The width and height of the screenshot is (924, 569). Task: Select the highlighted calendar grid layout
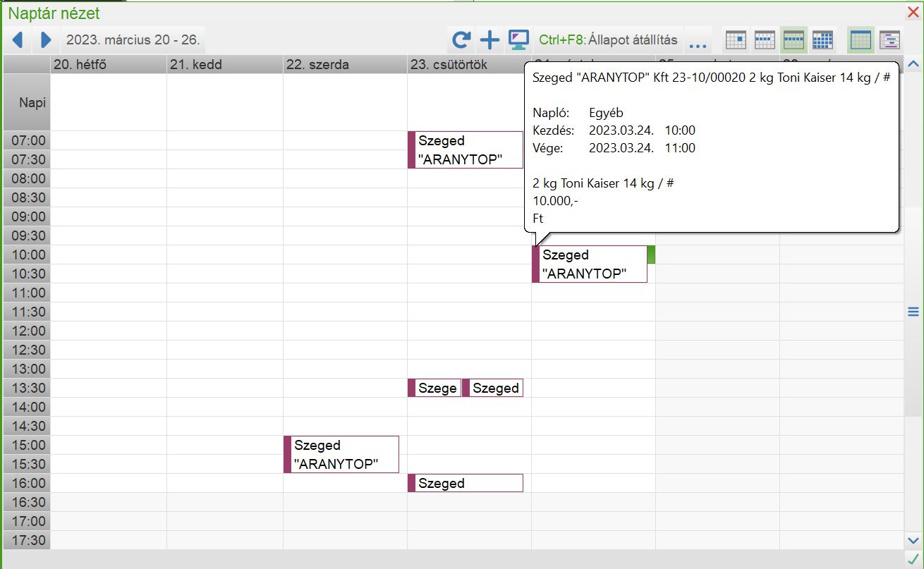[x=861, y=40]
